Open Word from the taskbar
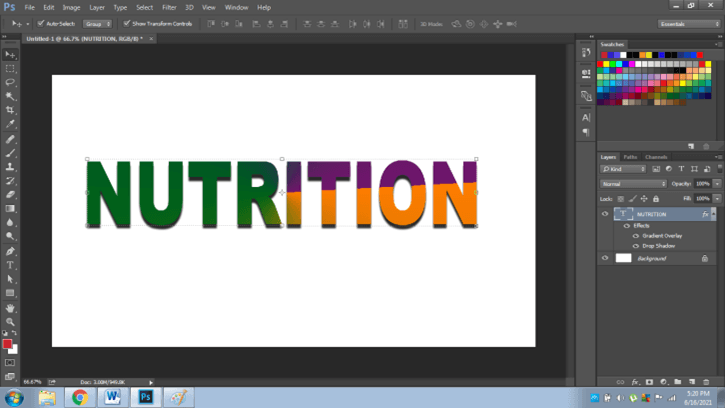The width and height of the screenshot is (725, 408). [x=112, y=397]
